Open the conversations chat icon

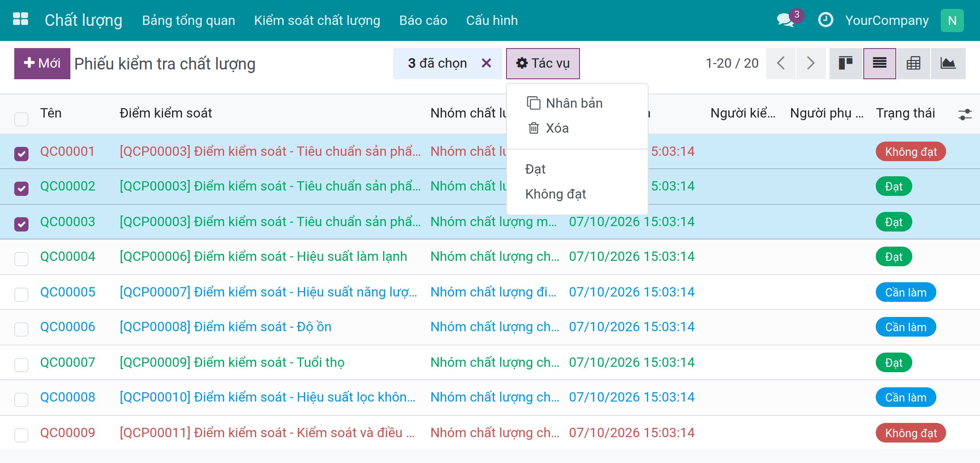tap(786, 20)
